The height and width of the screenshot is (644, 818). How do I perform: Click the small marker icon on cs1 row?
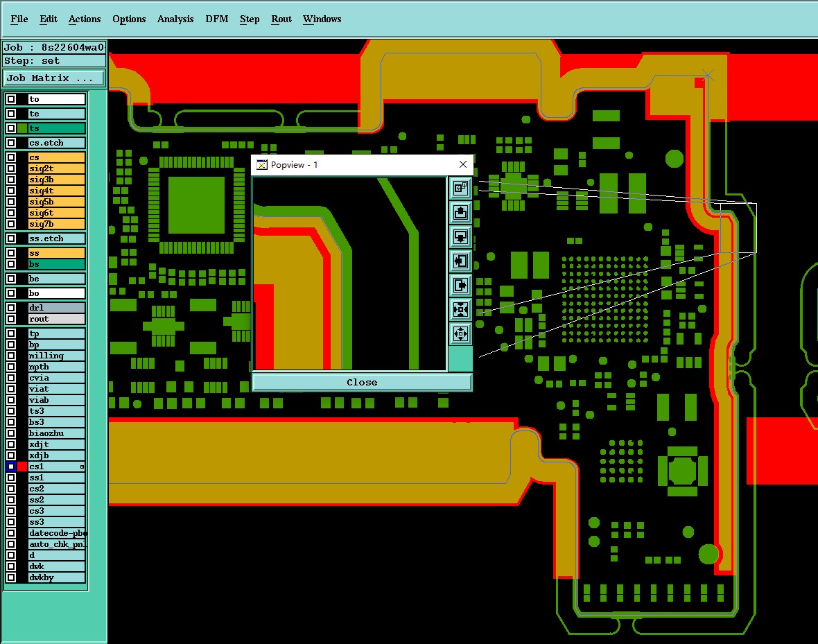(82, 467)
